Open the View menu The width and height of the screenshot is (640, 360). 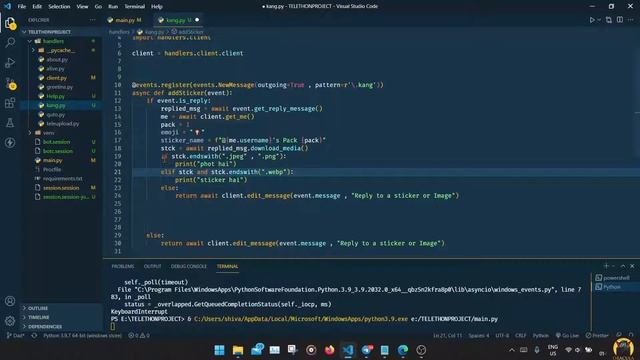[x=82, y=7]
